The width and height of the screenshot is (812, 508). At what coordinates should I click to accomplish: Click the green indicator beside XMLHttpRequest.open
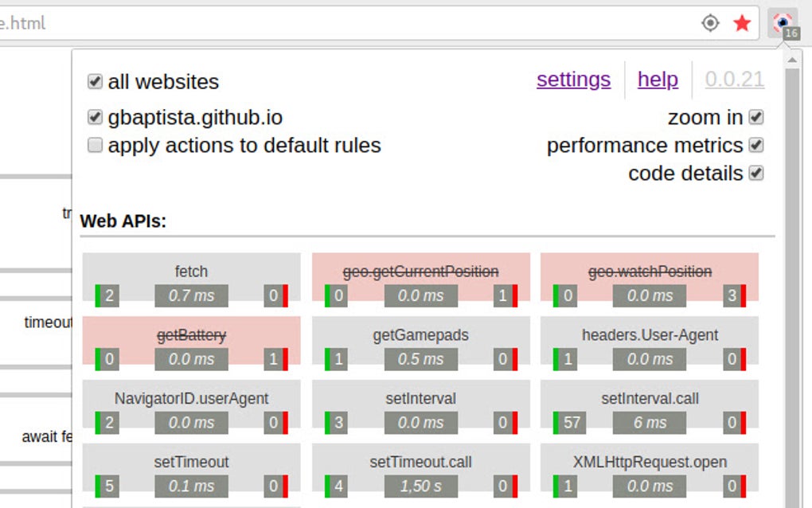pyautogui.click(x=561, y=487)
